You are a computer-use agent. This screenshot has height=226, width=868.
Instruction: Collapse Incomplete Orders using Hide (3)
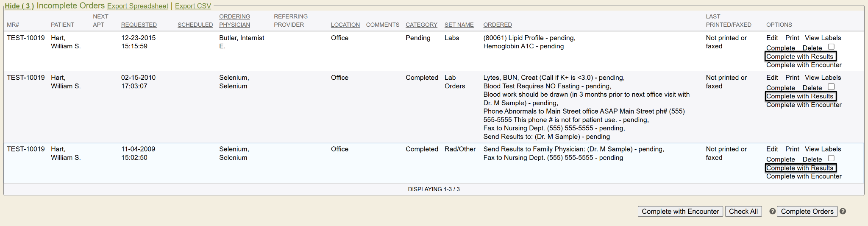pos(19,6)
